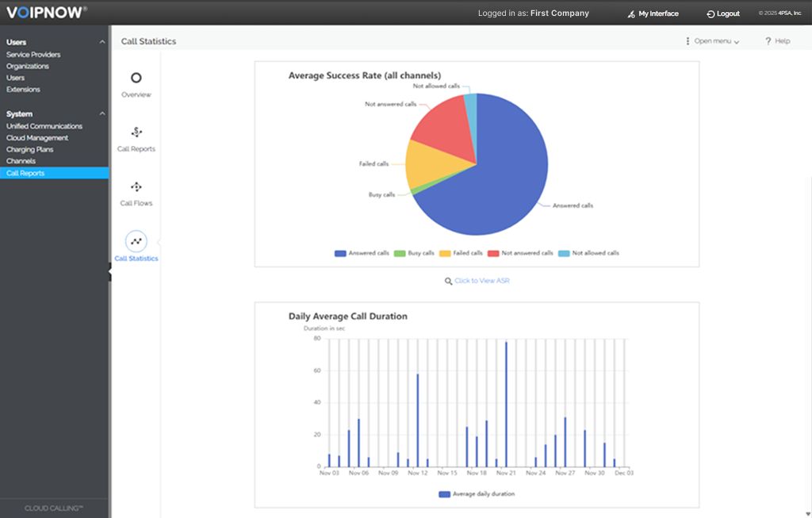Screen dimensions: 812x518
Task: Select the highlighted Call Reports sidebar item
Action: coord(55,173)
